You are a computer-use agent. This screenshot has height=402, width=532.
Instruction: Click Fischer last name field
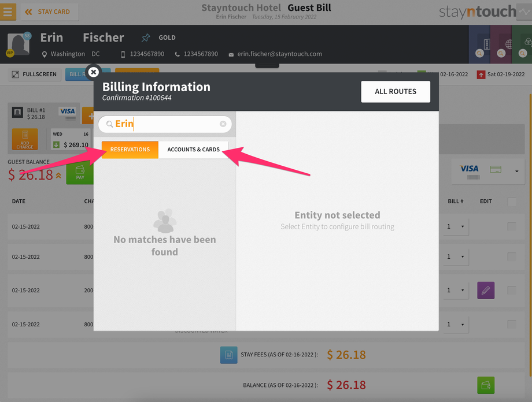[x=104, y=38]
